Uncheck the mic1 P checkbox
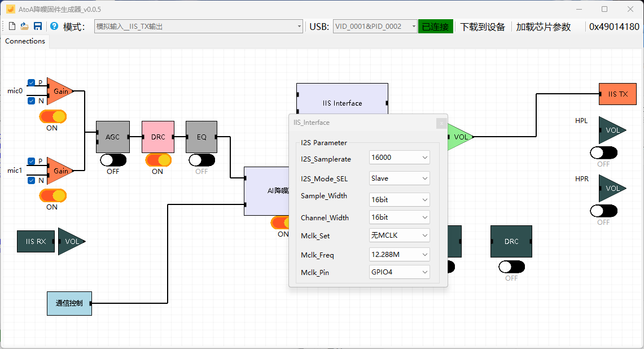 point(31,161)
